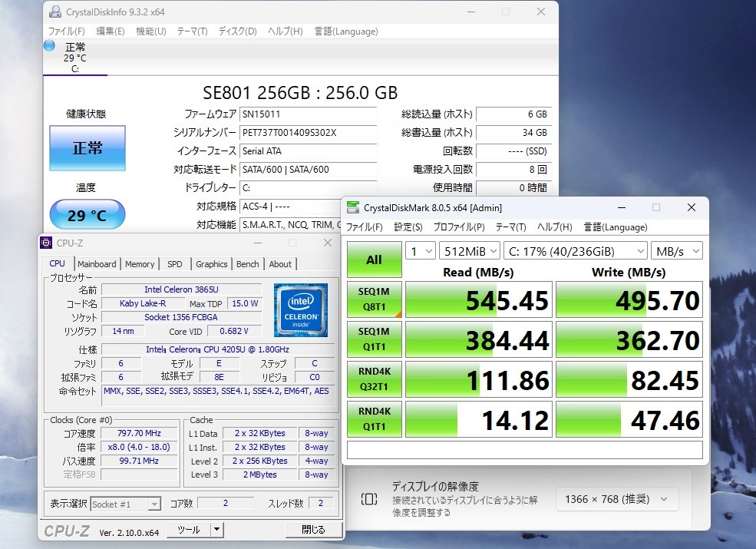This screenshot has height=549, width=756.
Task: Switch to the Memory tab in CPU-Z
Action: [140, 264]
